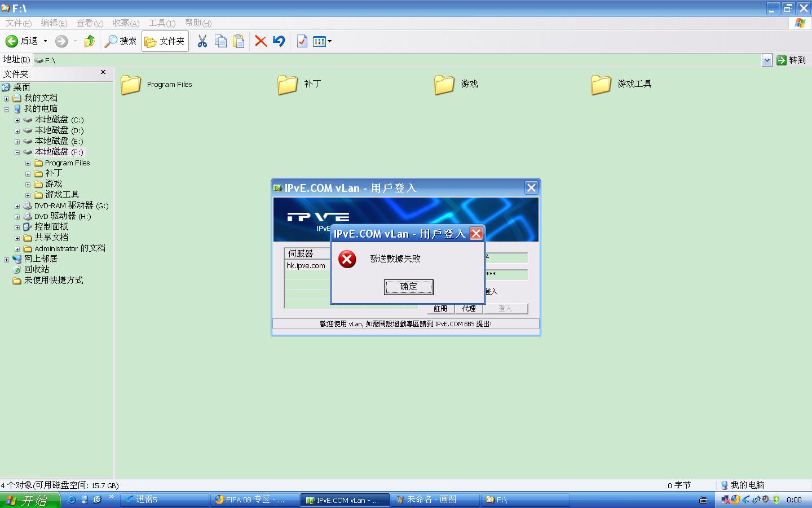
Task: Click the Paste clipboard icon
Action: 239,41
